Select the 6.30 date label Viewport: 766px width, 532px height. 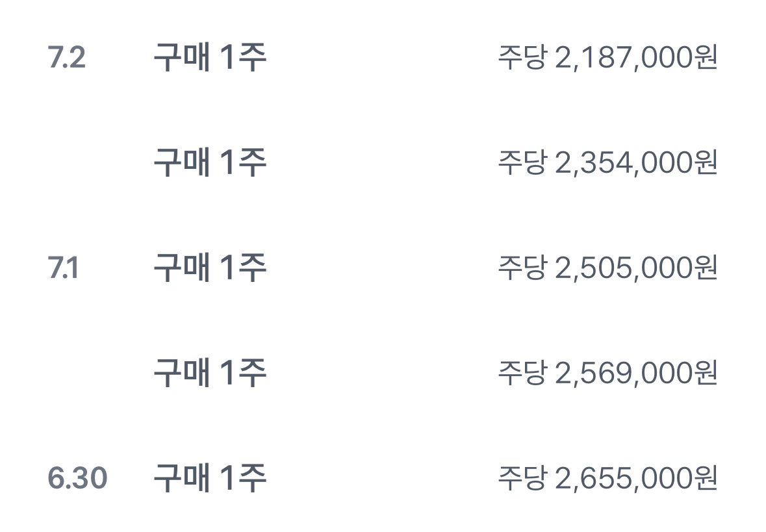click(78, 478)
